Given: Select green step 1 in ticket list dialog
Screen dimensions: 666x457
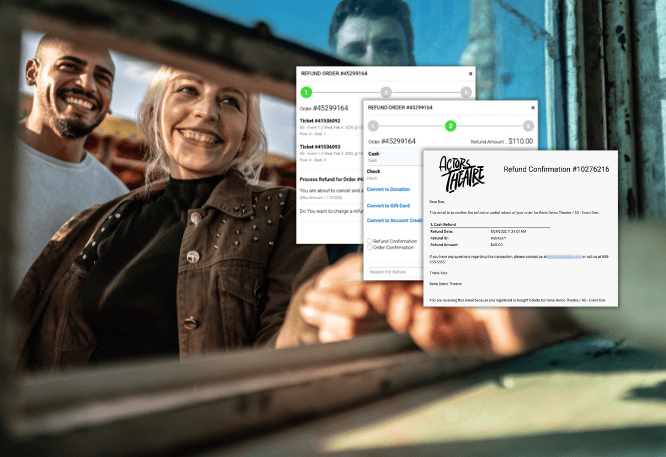Looking at the screenshot, I should [306, 92].
